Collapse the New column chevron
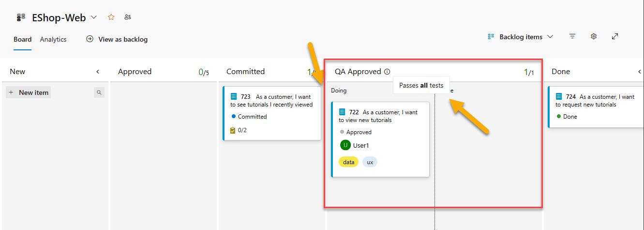 pos(98,72)
